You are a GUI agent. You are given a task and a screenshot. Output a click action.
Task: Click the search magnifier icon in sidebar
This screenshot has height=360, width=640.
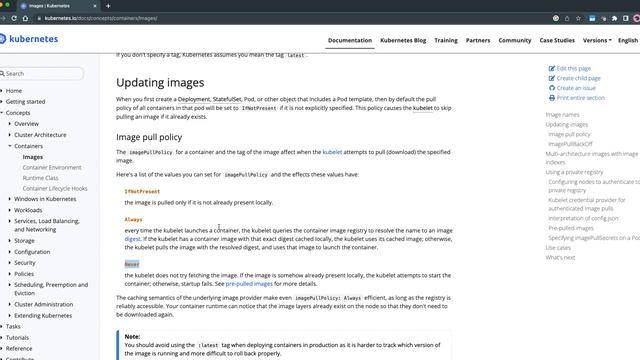[2, 73]
